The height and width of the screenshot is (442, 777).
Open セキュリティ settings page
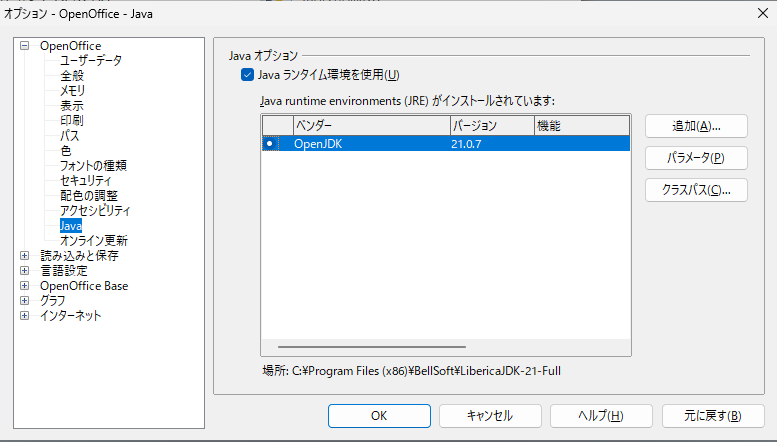86,180
